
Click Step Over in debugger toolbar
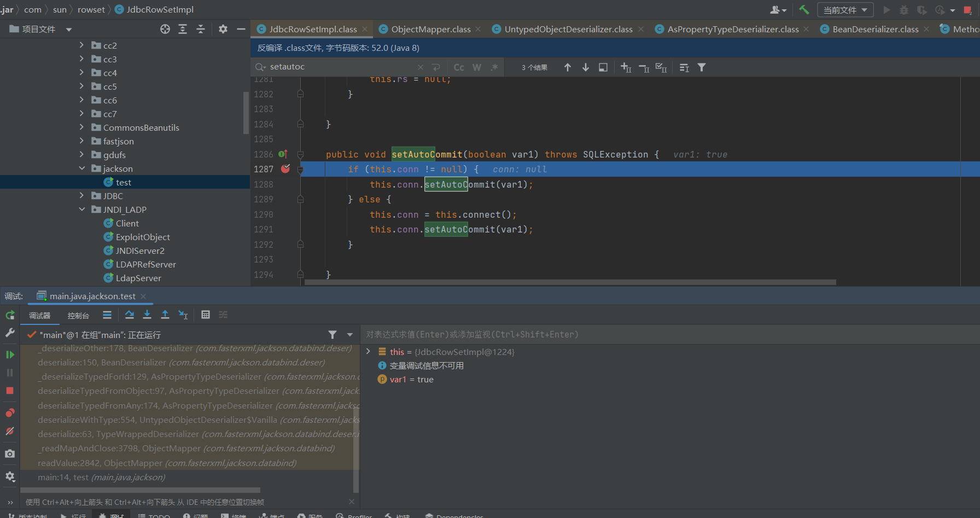pyautogui.click(x=130, y=315)
